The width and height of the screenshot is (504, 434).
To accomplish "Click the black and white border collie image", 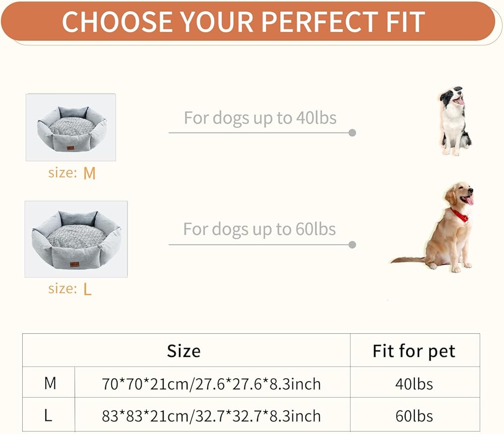I will point(455,121).
